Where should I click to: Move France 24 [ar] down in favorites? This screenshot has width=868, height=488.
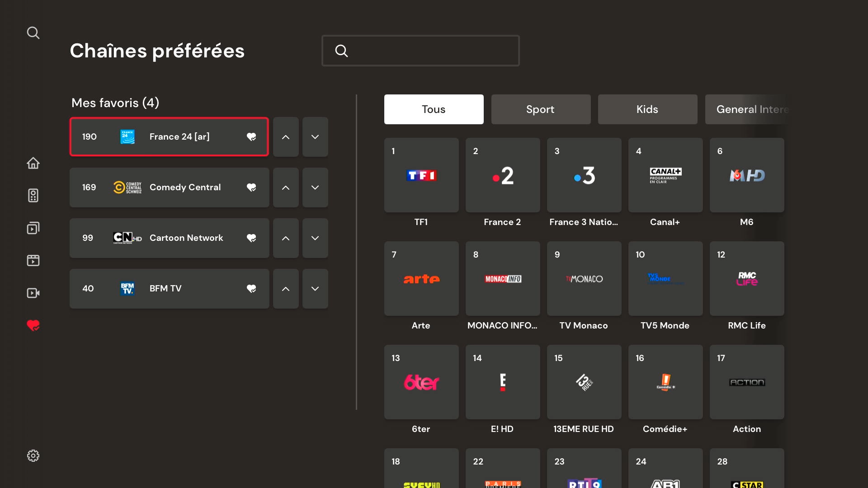(315, 137)
